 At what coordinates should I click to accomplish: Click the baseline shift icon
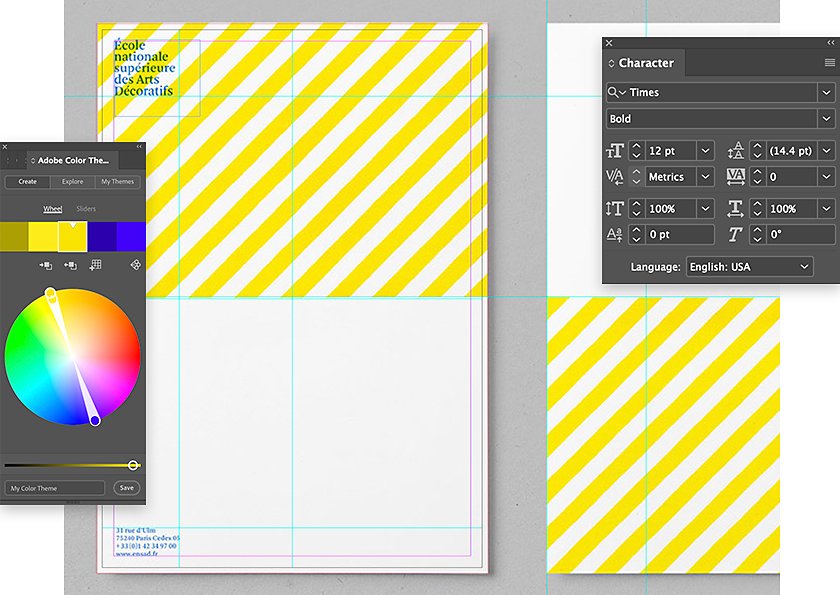point(614,235)
